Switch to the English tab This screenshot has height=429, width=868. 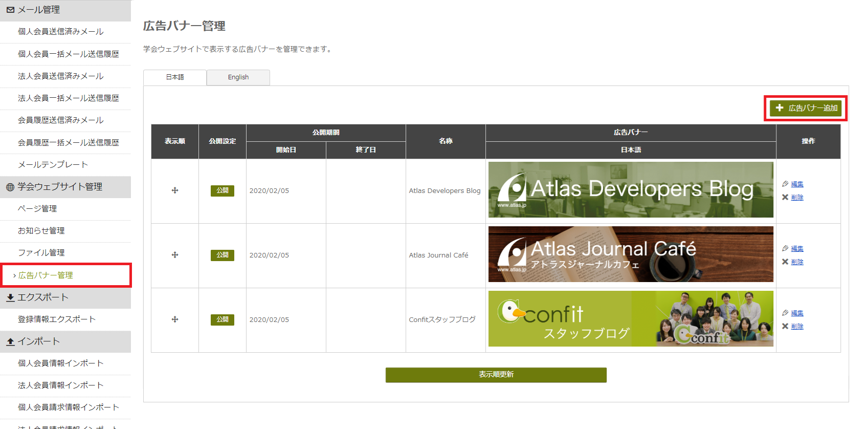[x=238, y=77]
